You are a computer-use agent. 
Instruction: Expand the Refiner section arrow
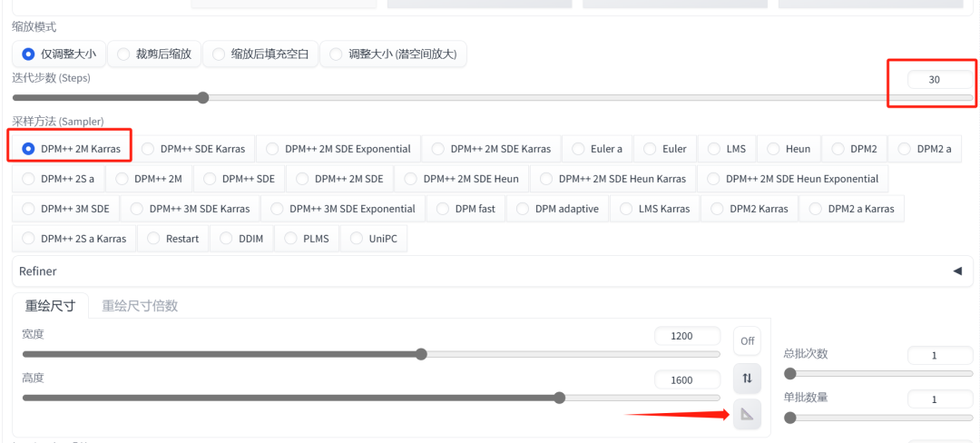point(957,271)
